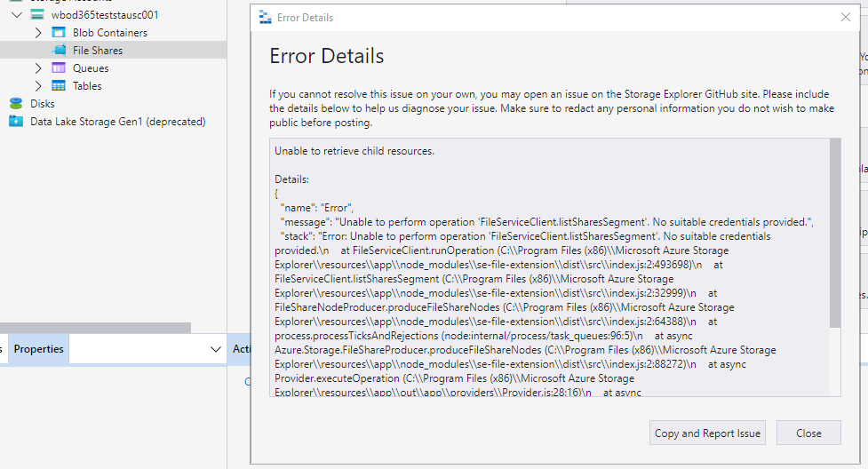
Task: Click the Error Details dialog title icon
Action: pyautogui.click(x=266, y=18)
